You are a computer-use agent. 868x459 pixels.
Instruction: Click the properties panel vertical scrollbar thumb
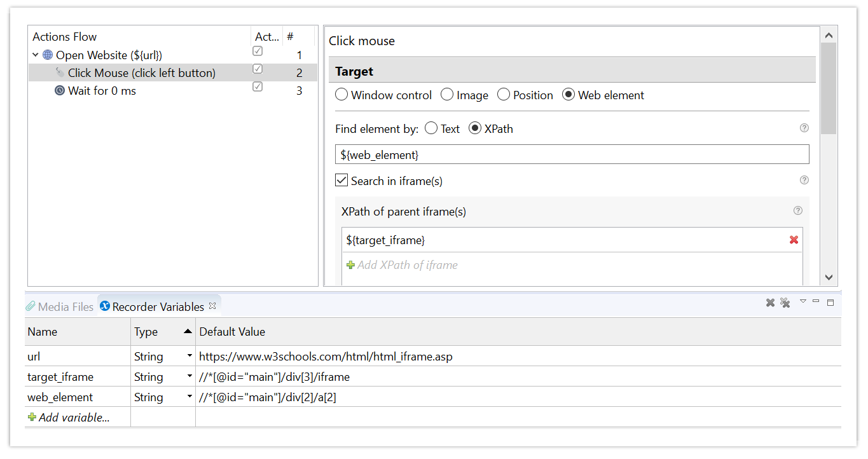point(829,88)
